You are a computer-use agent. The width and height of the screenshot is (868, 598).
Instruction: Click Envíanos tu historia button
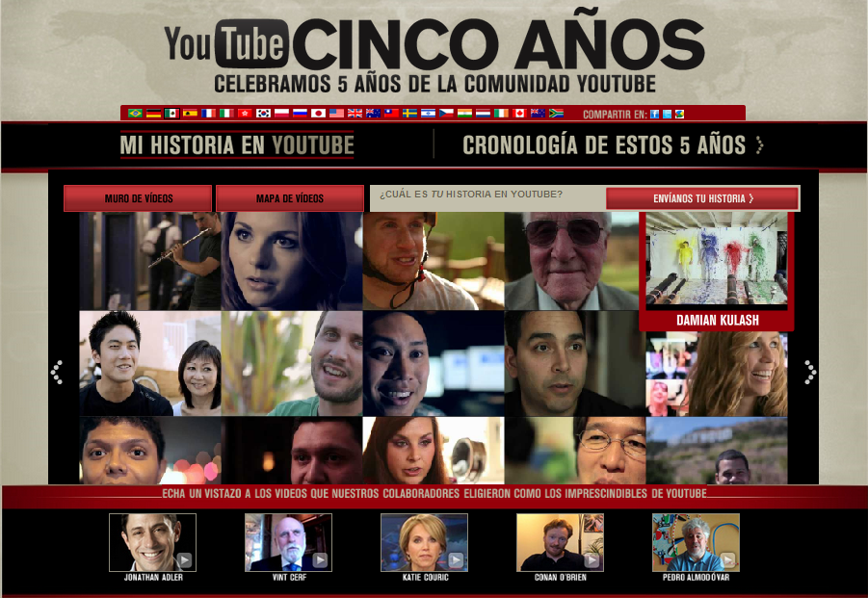[702, 198]
